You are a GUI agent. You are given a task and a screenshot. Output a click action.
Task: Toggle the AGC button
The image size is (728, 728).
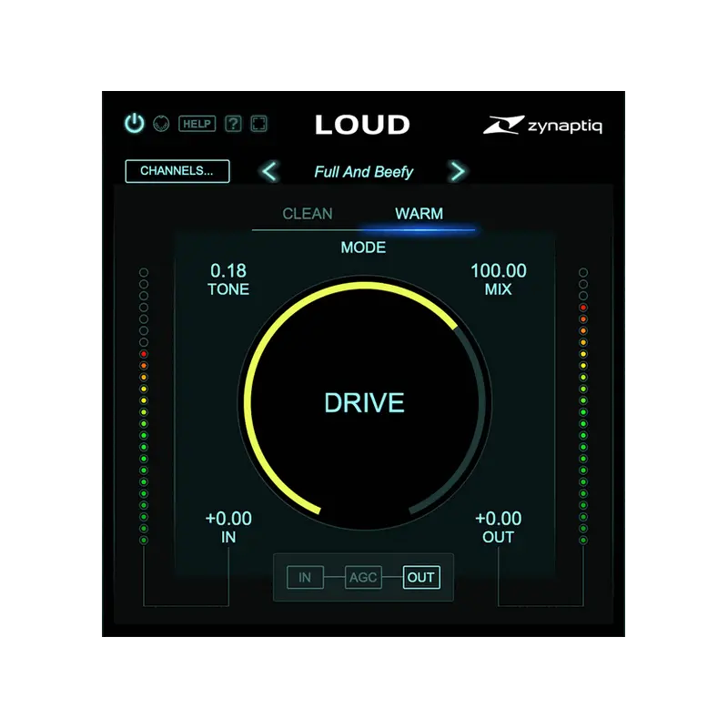click(x=363, y=577)
